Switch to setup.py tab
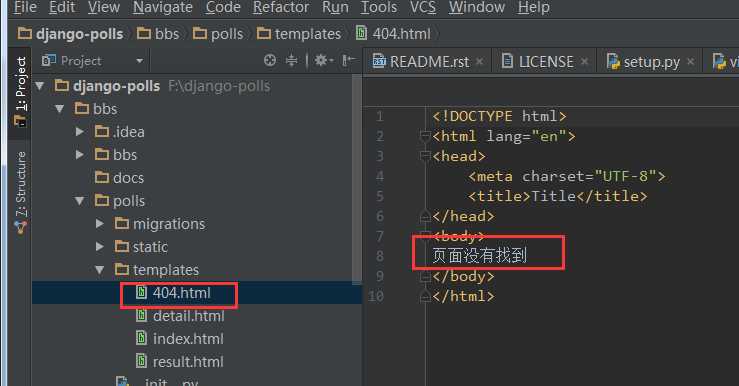Screen dimensions: 739x386 pos(651,62)
